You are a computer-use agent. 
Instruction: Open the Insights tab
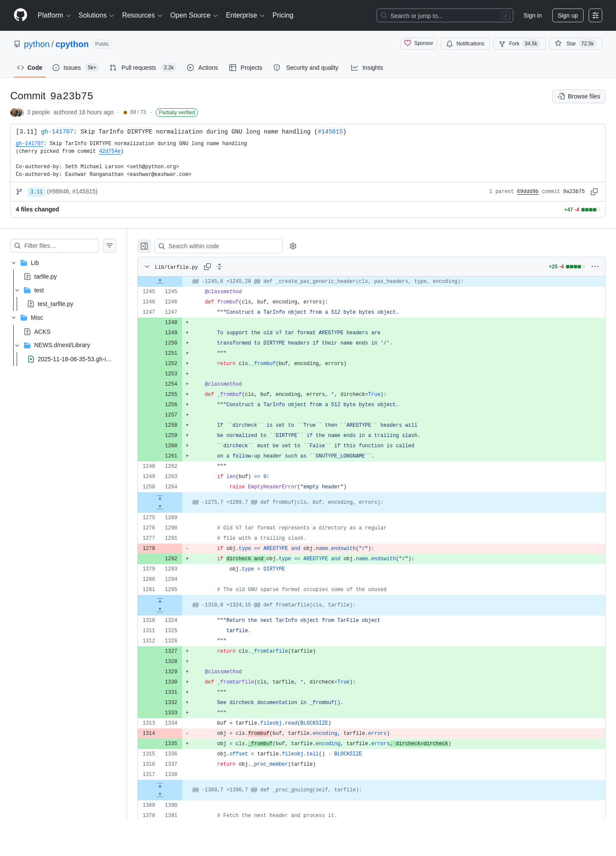point(367,68)
